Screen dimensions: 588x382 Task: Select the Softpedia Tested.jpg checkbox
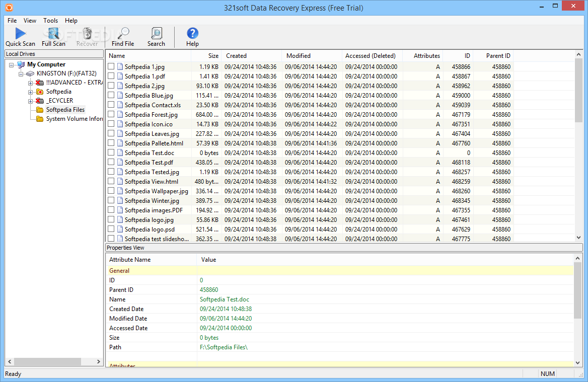tap(111, 172)
